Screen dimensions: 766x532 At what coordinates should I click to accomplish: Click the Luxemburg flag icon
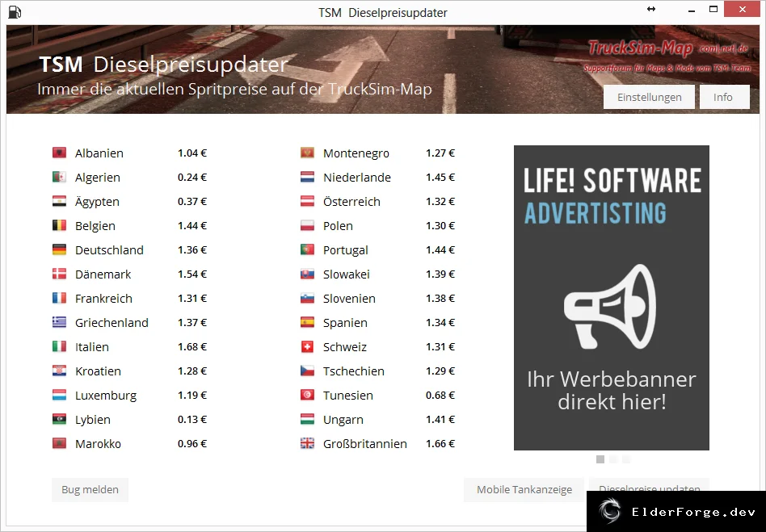[59, 396]
